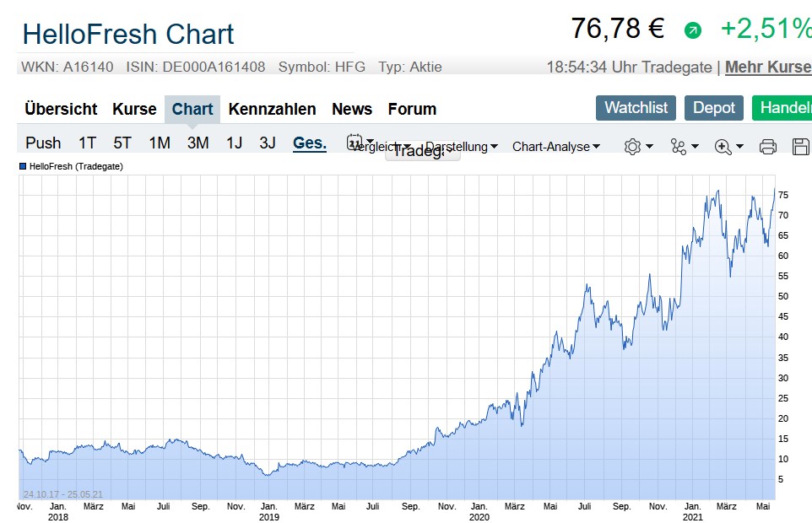Open the zoom magnifier menu
The image size is (812, 523).
[728, 147]
